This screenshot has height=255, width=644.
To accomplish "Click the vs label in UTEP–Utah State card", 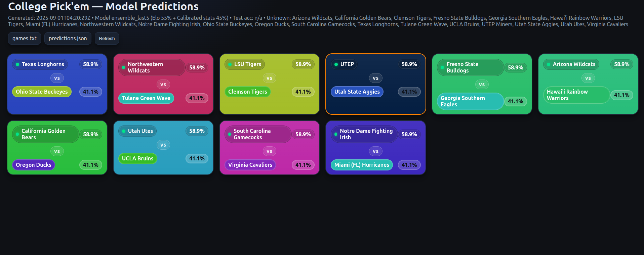I will (x=376, y=78).
